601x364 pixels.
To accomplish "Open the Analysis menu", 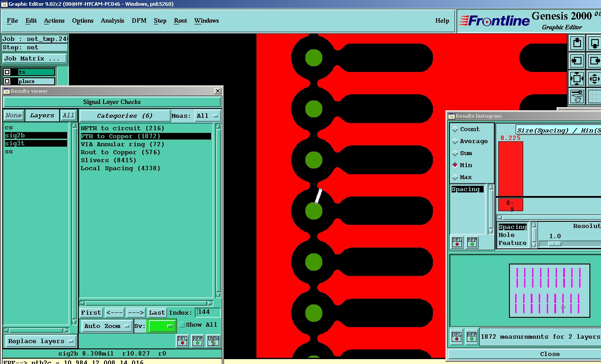I will pyautogui.click(x=112, y=21).
